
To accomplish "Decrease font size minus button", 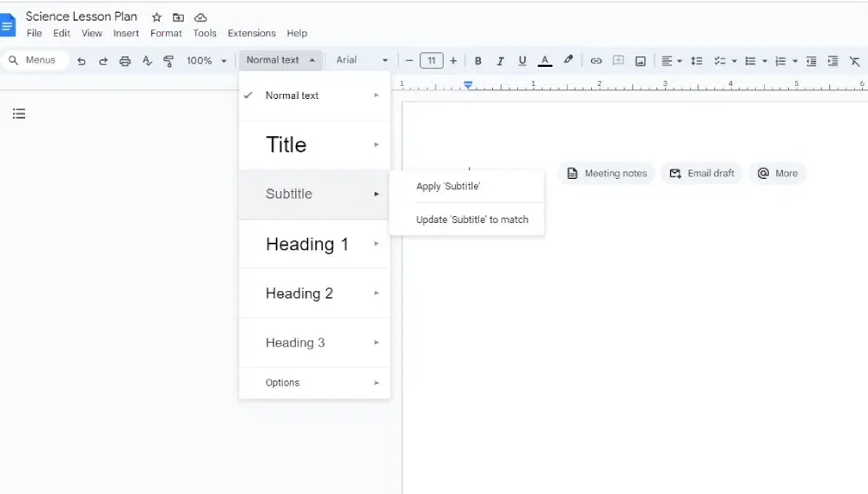I will click(409, 61).
